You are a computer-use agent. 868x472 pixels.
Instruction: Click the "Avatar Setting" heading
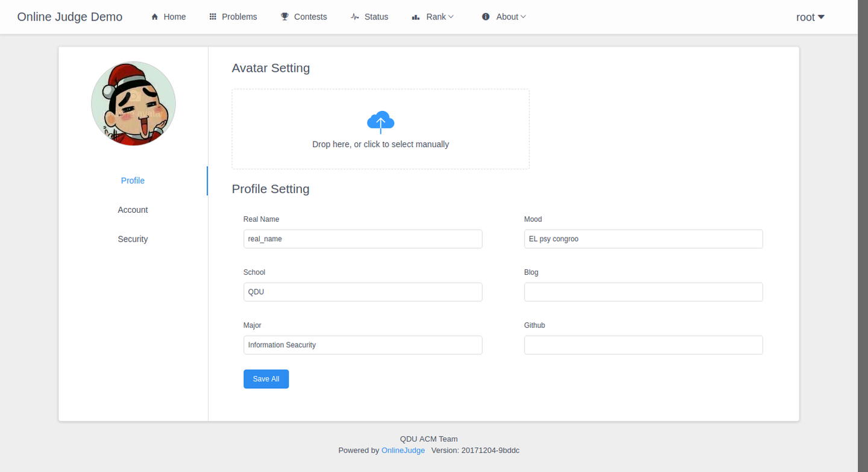271,68
